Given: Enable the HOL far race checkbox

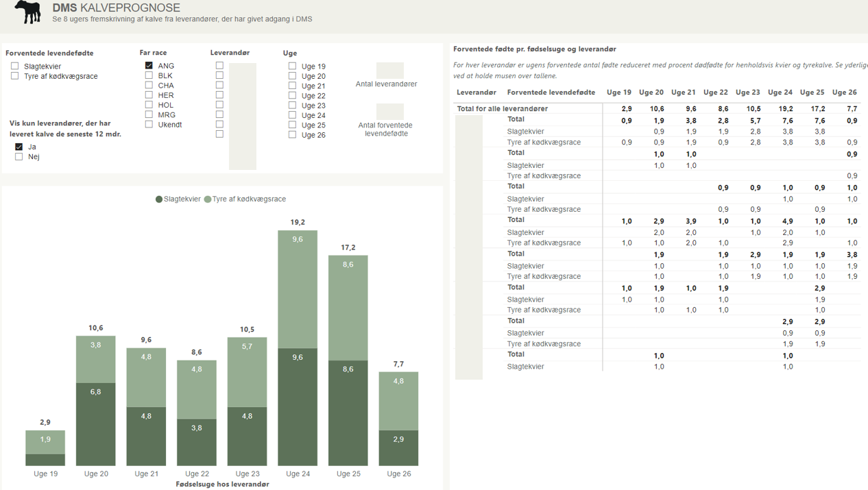Looking at the screenshot, I should [149, 105].
